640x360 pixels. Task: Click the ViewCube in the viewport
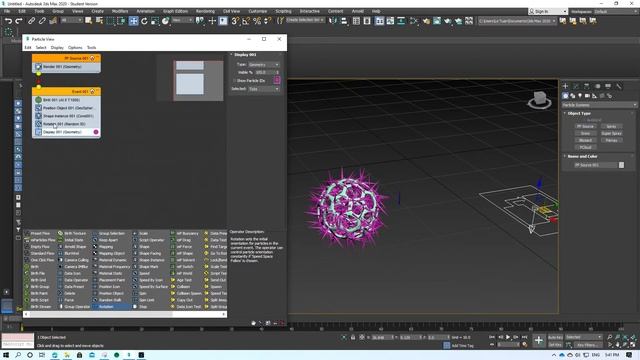540,99
